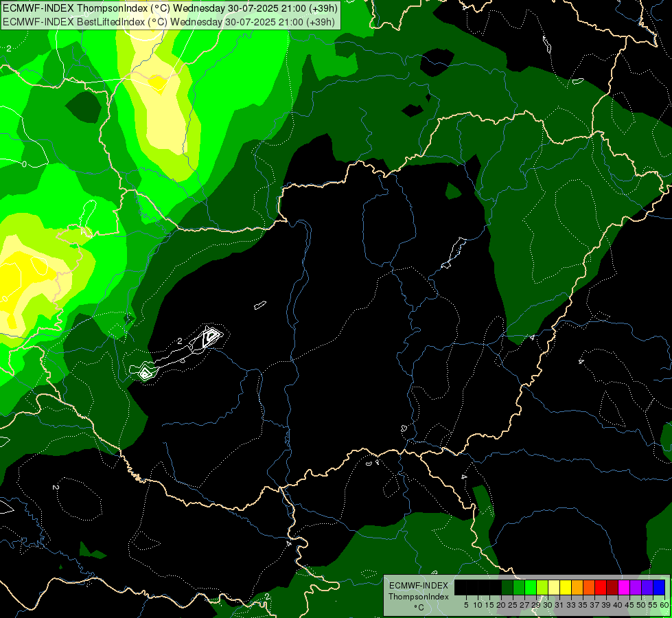This screenshot has height=618, width=672.
Task: Click legend tick value 27
Action: tap(524, 605)
